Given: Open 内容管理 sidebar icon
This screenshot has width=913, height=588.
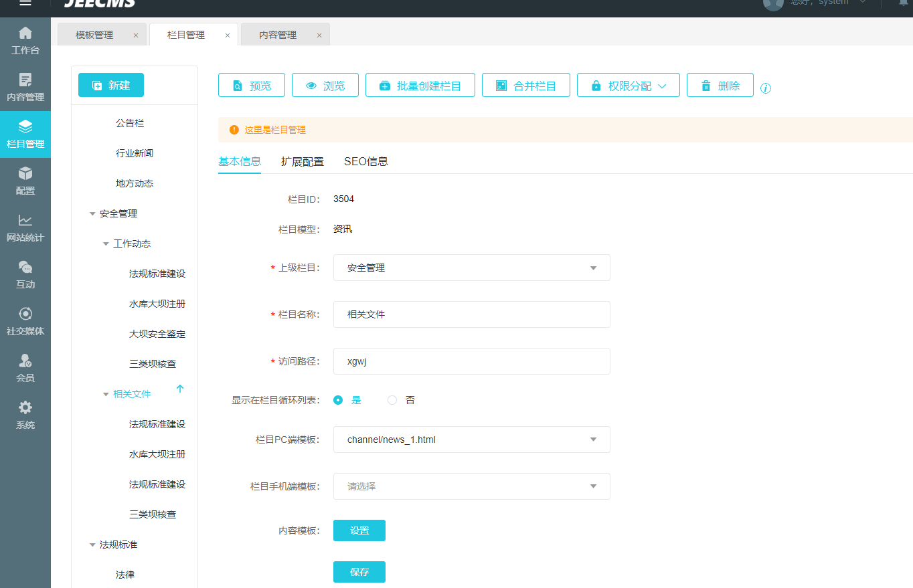Looking at the screenshot, I should pos(25,81).
